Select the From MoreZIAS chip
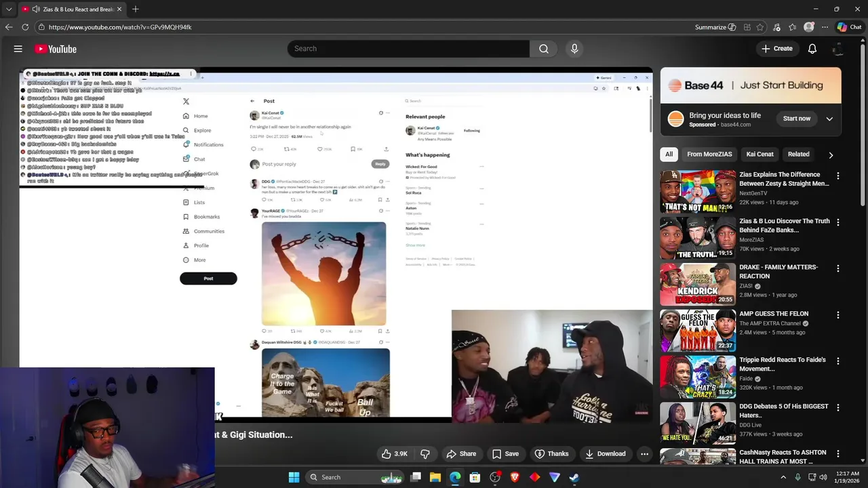868x488 pixels. coord(709,154)
